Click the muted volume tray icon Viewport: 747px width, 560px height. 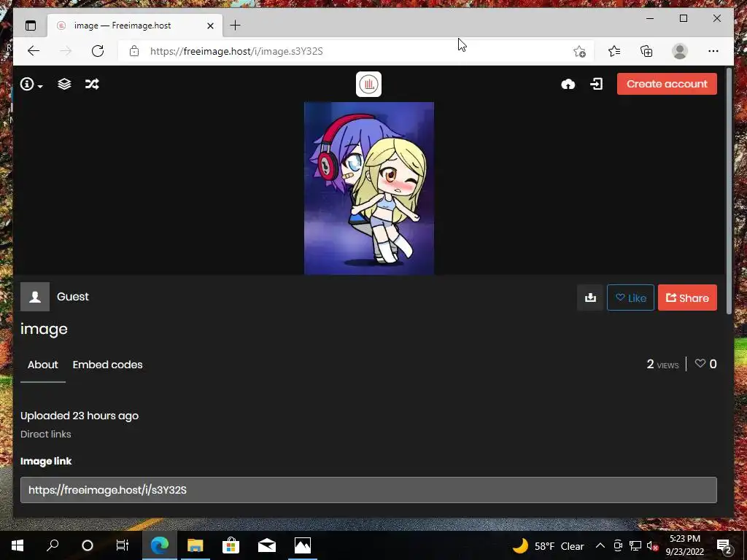pos(652,545)
